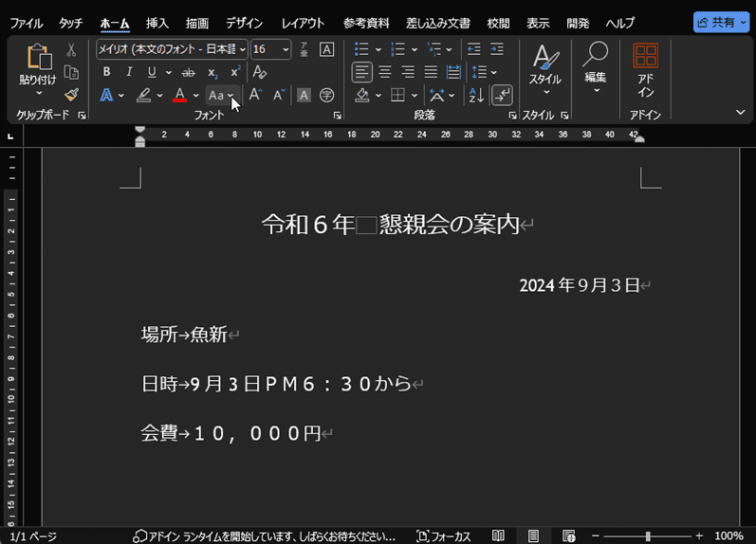
Task: Open the レイアウト (Layout) tab
Action: 303,23
